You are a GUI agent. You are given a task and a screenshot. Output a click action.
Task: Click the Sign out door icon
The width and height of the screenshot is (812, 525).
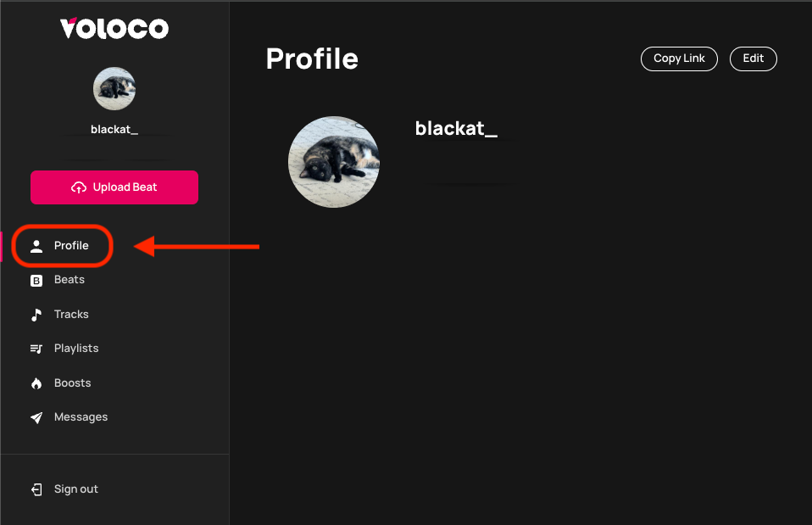pos(36,489)
